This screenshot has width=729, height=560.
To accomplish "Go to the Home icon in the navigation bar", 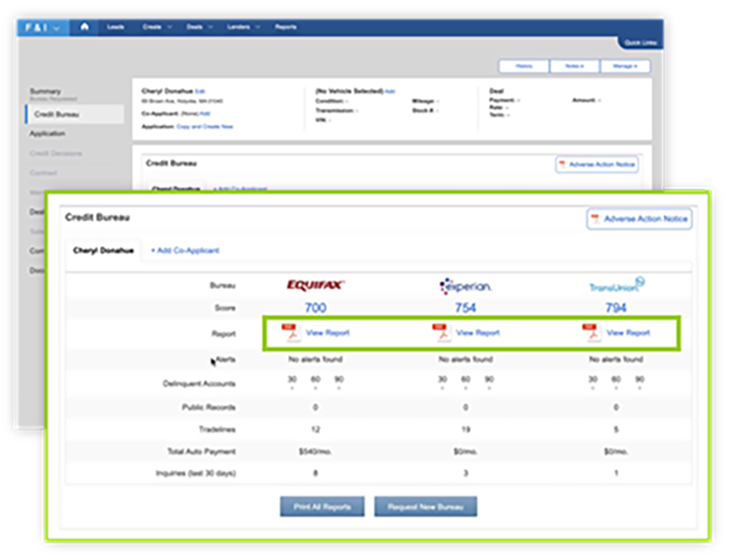I will point(84,27).
